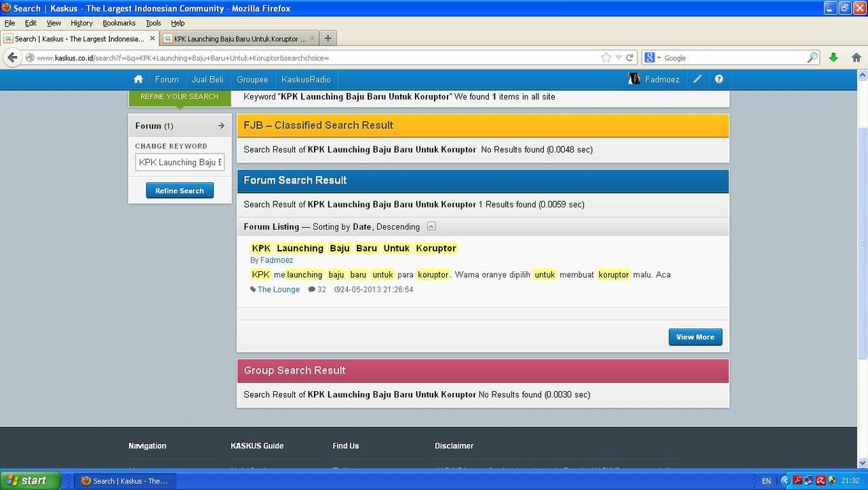
Task: Open the Help menu
Action: 178,23
